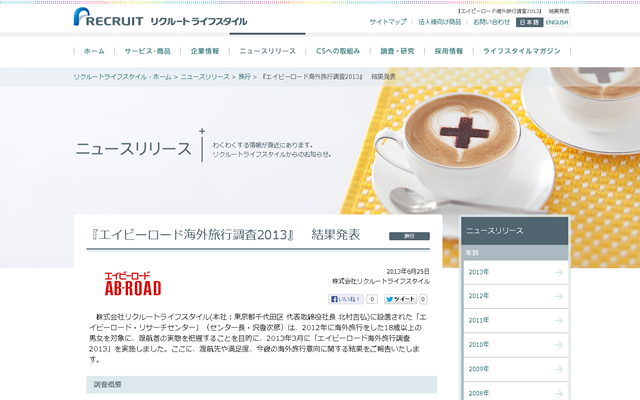
Task: Click the arrow icon beside 2013年
Action: [x=558, y=272]
